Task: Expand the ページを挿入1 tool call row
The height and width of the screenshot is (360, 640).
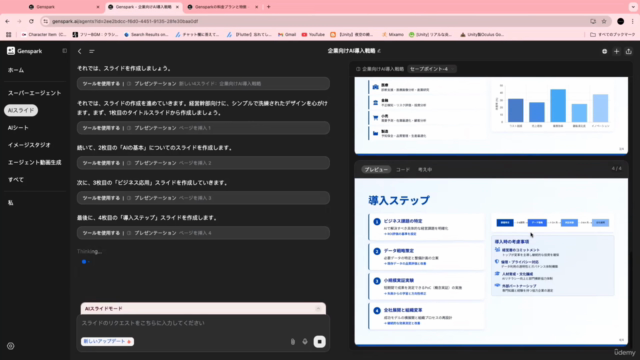Action: click(x=203, y=128)
